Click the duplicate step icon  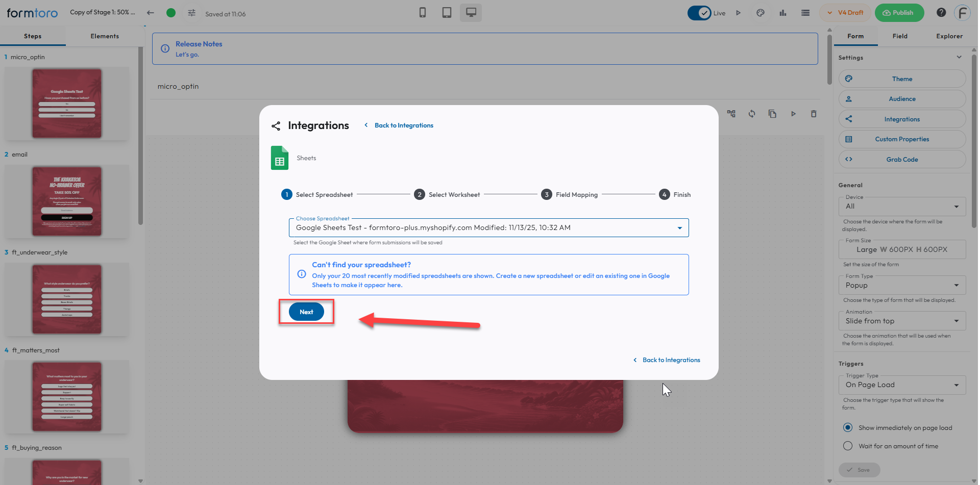tap(772, 114)
